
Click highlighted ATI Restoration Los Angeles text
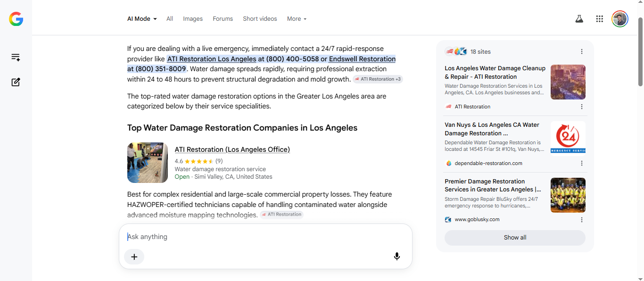212,59
